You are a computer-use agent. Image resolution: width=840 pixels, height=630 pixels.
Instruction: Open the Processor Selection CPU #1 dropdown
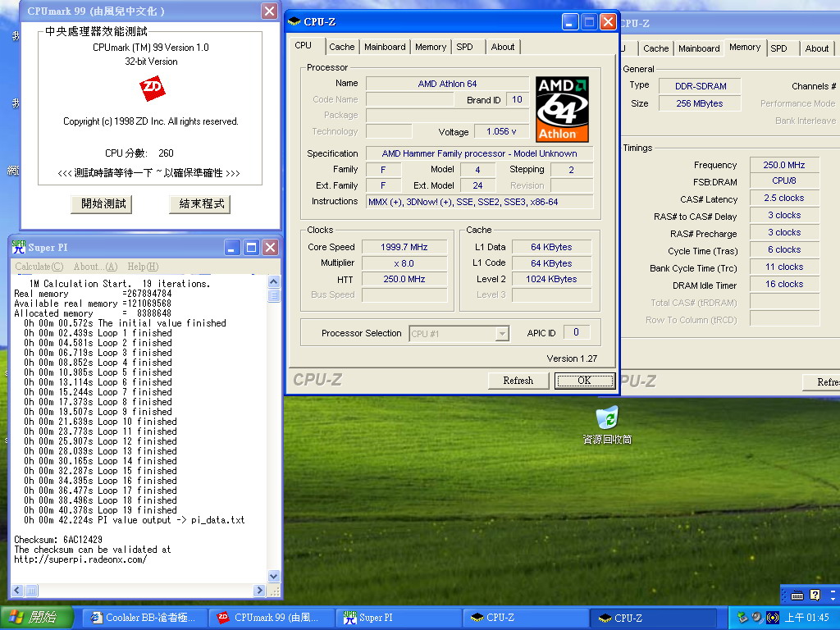[x=459, y=333]
